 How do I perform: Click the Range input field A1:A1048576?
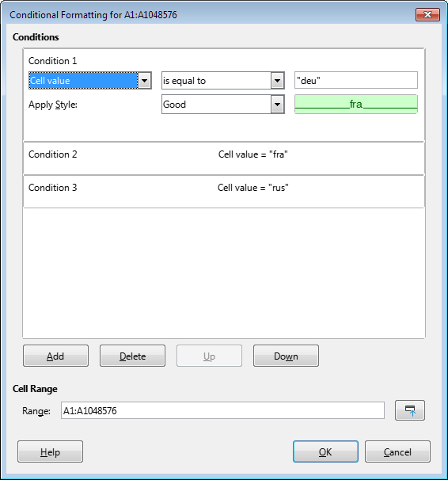point(222,410)
